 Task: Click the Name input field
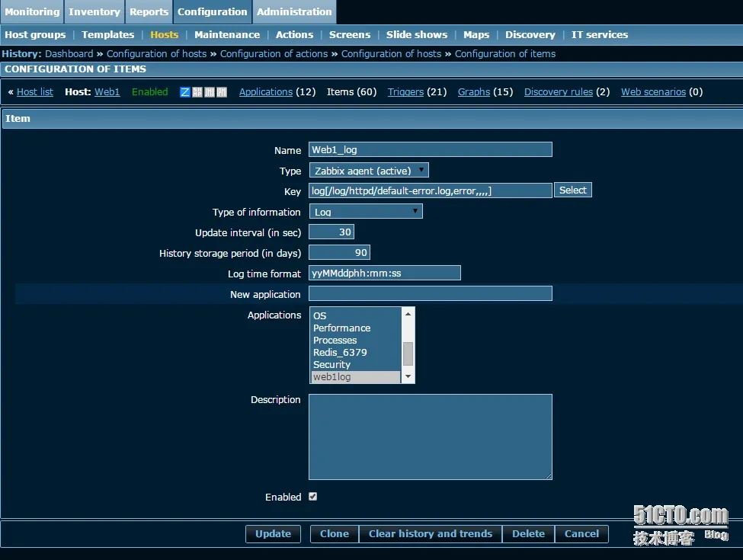(x=431, y=149)
